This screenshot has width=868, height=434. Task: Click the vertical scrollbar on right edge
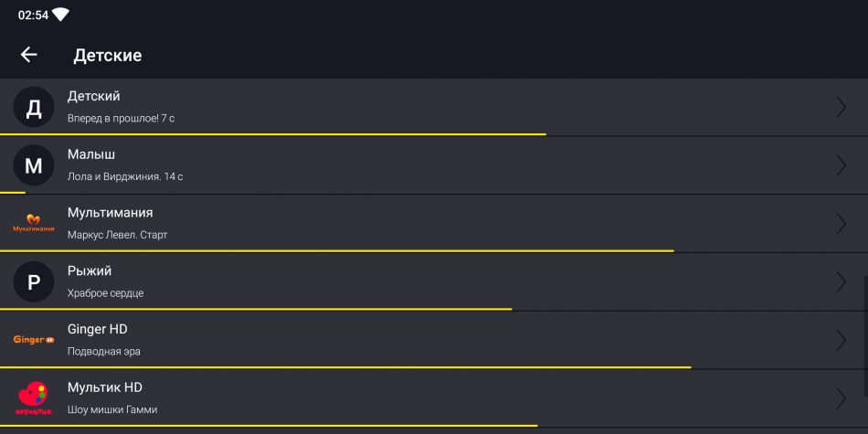(865, 336)
